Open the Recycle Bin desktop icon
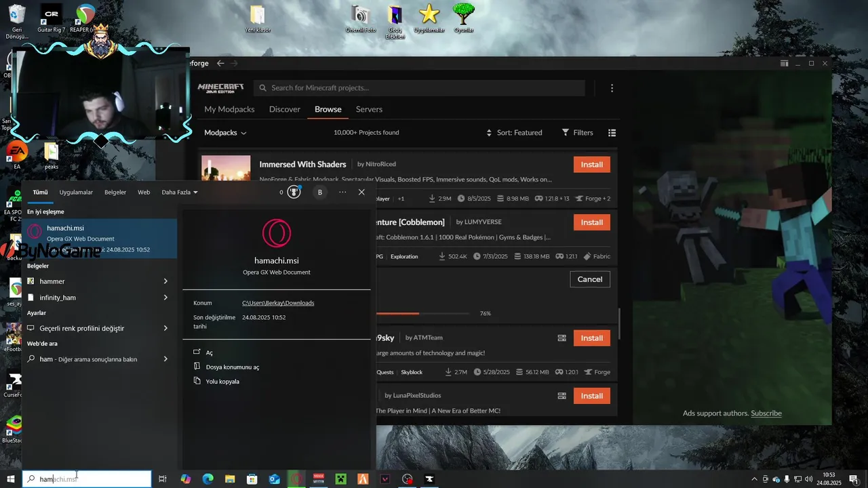The width and height of the screenshot is (868, 488). 17,20
